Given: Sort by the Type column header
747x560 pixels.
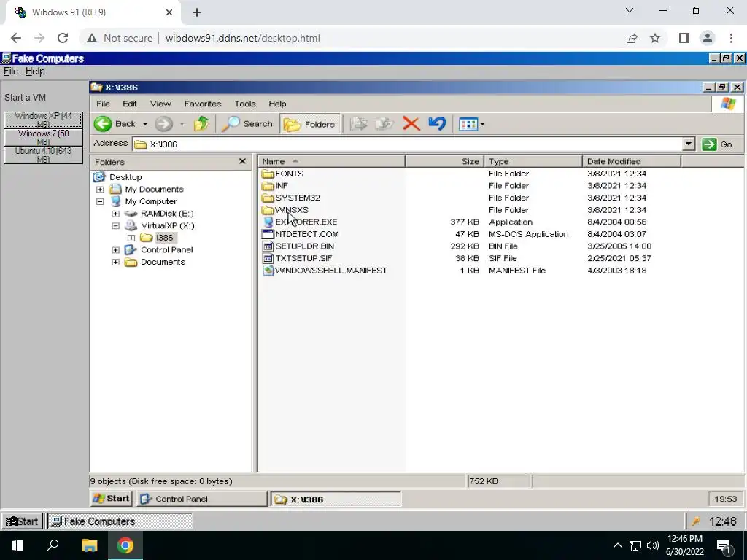Looking at the screenshot, I should [x=533, y=161].
